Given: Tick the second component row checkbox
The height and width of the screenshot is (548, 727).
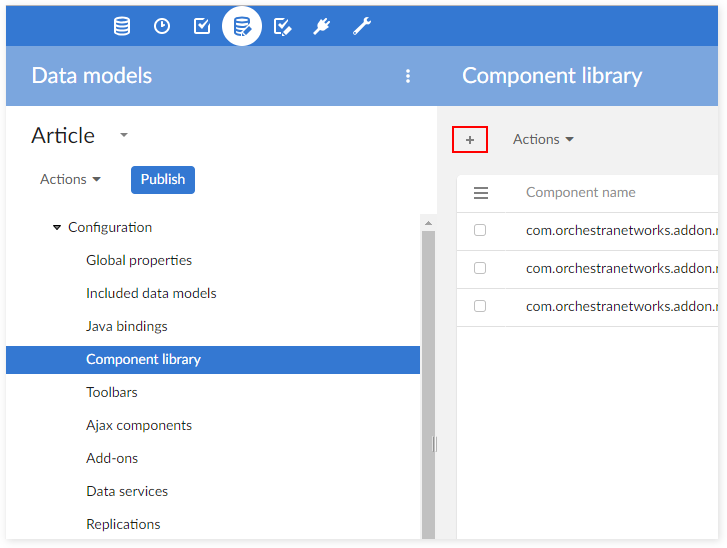Looking at the screenshot, I should [480, 268].
